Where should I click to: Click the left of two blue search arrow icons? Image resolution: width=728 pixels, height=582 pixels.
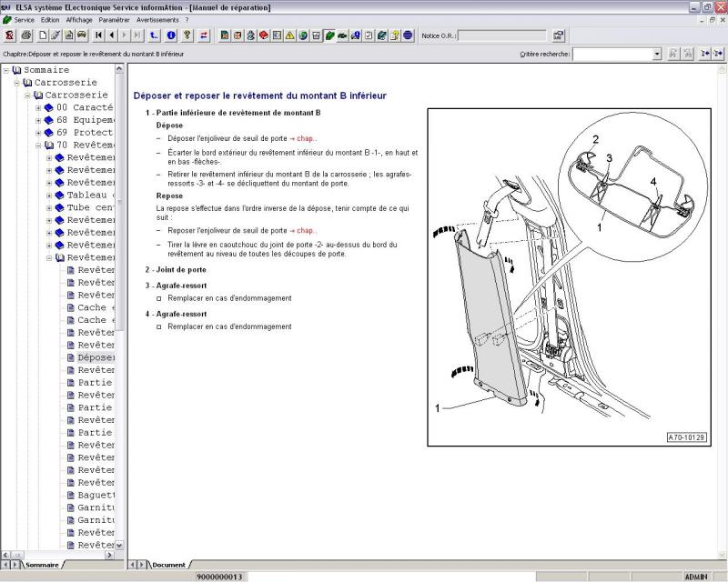pos(705,54)
